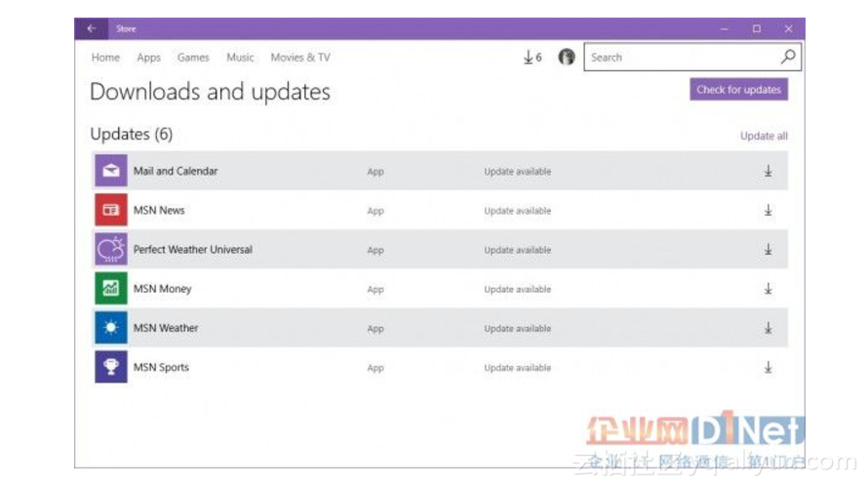Click Update available status for MSN News

click(518, 211)
